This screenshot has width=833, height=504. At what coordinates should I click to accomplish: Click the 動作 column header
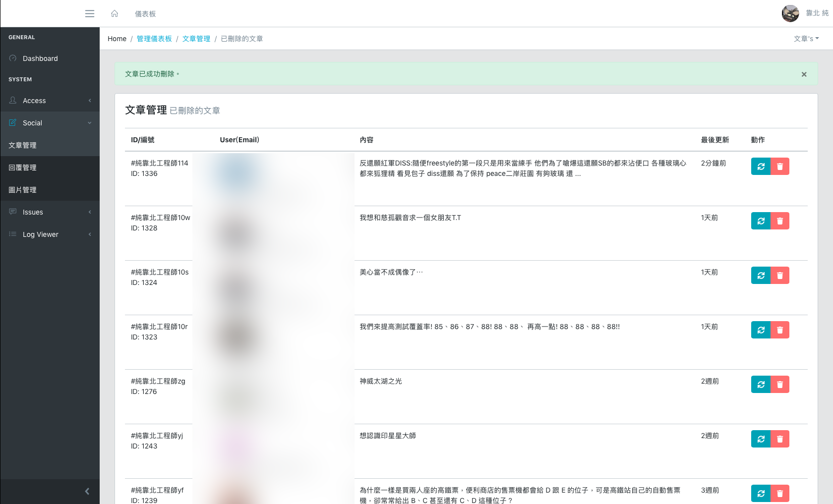click(758, 140)
